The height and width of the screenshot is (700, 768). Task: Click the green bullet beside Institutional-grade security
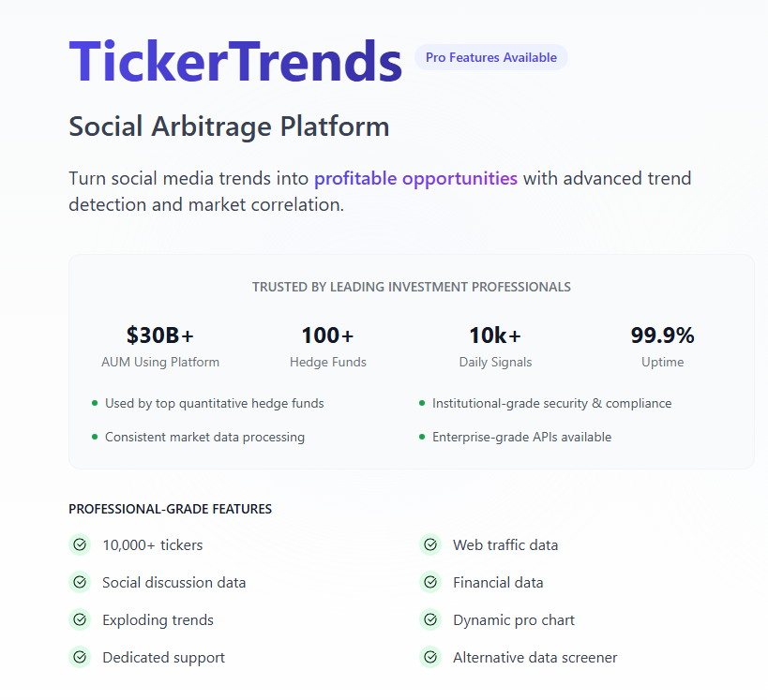[x=422, y=403]
